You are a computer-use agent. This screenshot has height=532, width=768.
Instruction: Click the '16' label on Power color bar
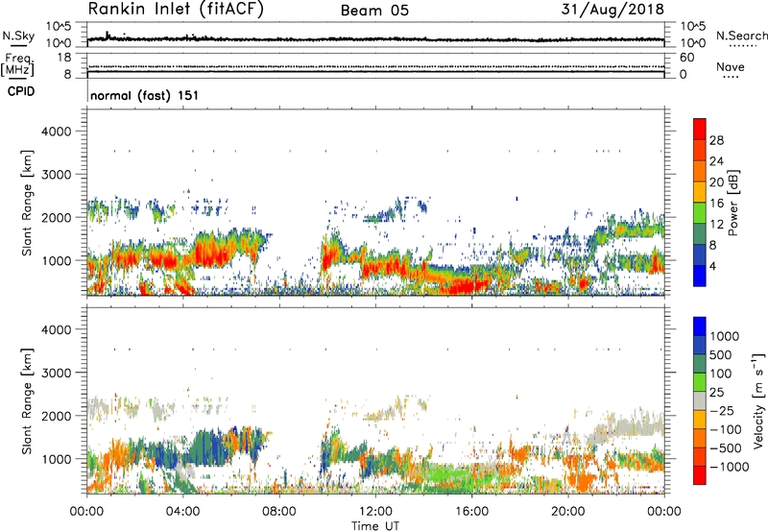click(716, 204)
